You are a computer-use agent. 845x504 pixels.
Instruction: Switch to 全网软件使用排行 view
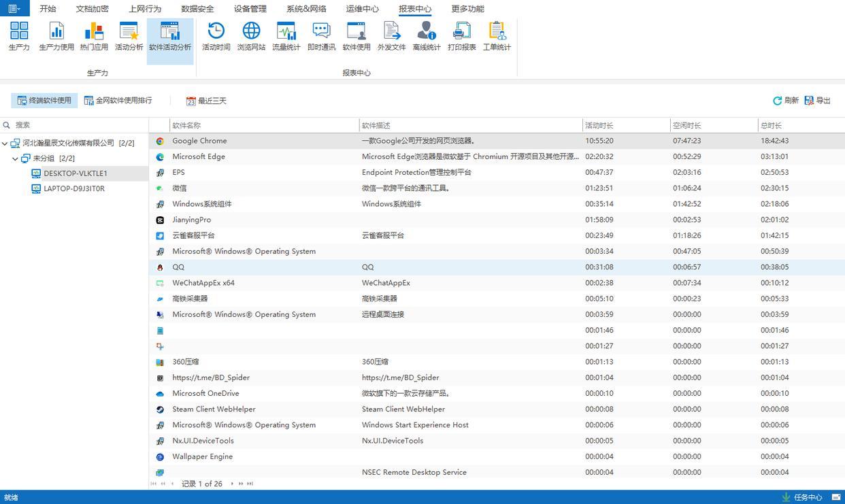[x=118, y=101]
